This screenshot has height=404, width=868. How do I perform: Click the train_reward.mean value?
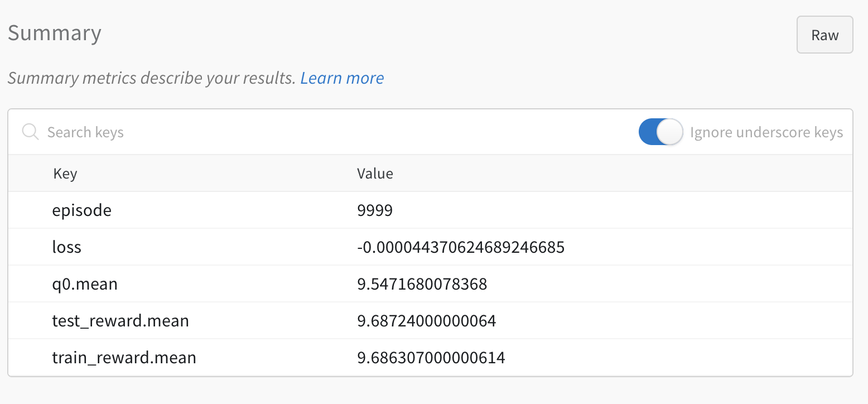click(x=431, y=357)
